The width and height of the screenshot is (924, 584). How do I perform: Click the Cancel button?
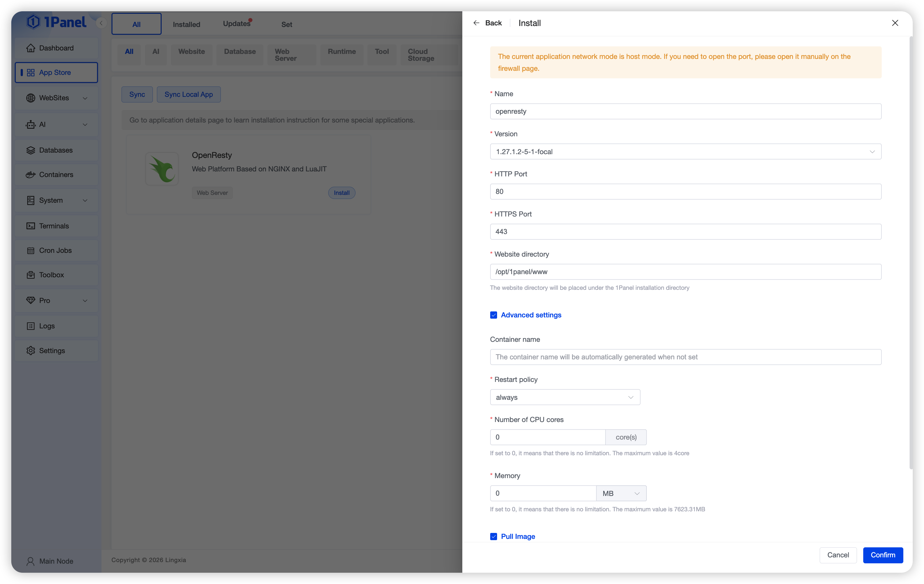pyautogui.click(x=838, y=555)
